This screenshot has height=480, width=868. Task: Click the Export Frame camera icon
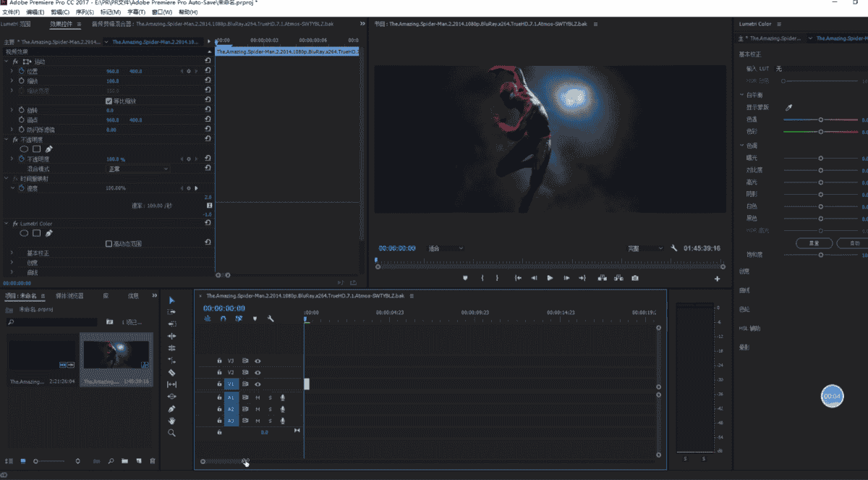[635, 278]
